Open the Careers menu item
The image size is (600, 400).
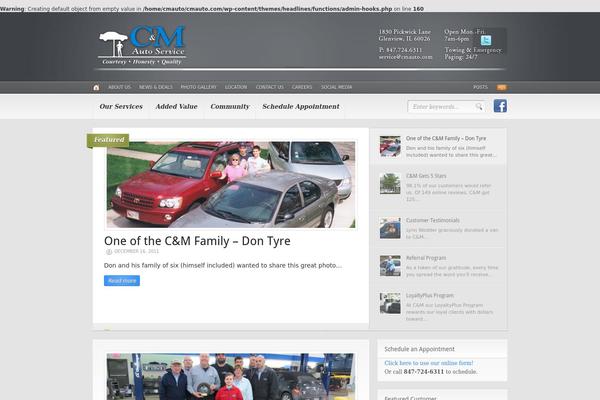coord(302,87)
